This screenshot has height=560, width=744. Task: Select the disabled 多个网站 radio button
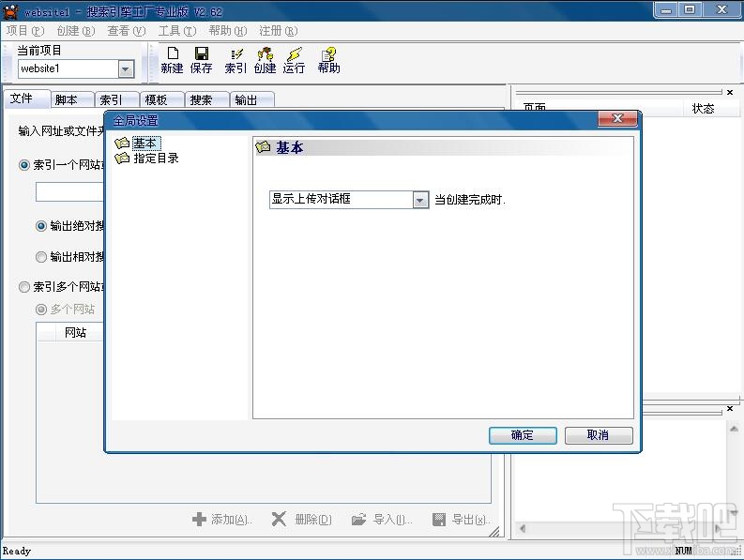(41, 310)
